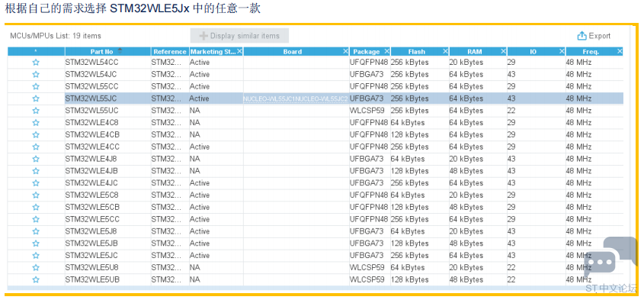The height and width of the screenshot is (300, 644).
Task: Toggle the star icon beside STM32WLE4C8
Action: (x=36, y=123)
